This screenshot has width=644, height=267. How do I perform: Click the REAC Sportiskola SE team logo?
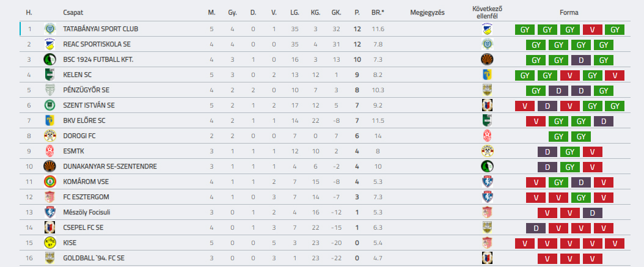coord(49,45)
